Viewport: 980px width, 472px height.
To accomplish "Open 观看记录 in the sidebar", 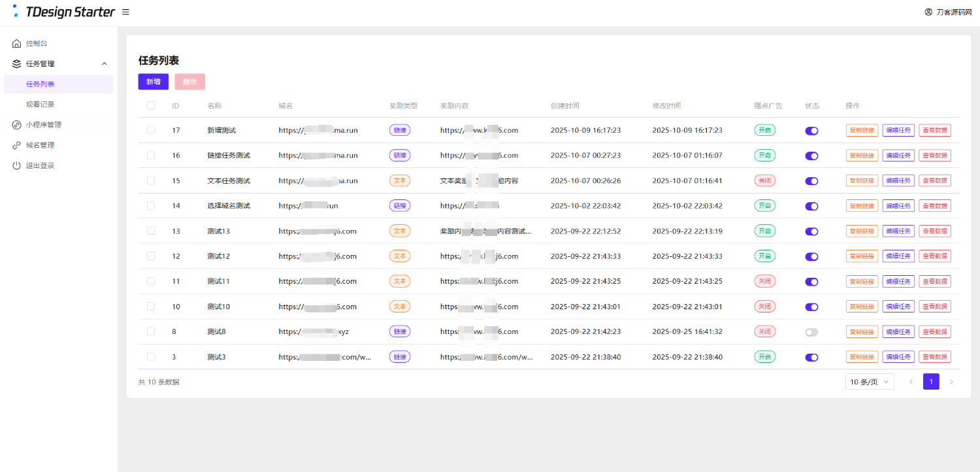I will [x=41, y=105].
